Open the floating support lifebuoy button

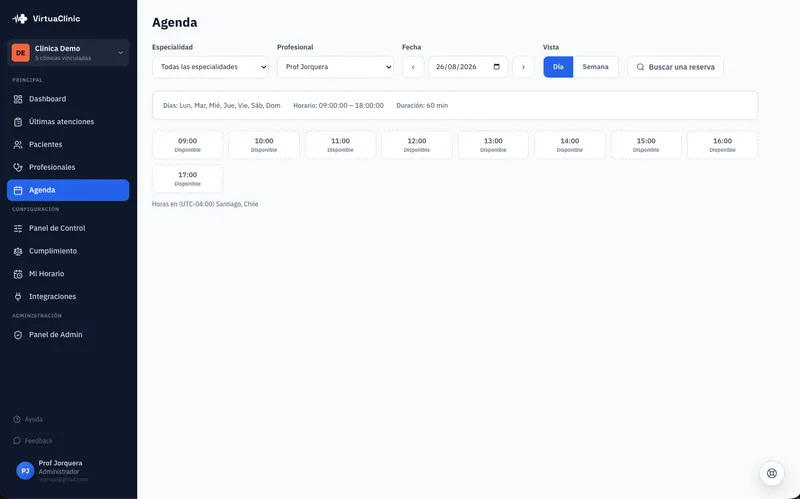[771, 473]
